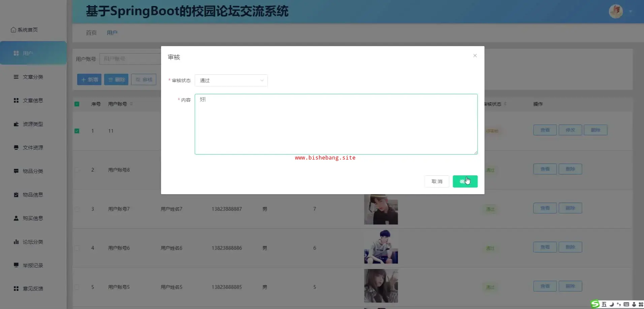
Task: Open the photo thumbnail for 用户账号6
Action: click(381, 247)
